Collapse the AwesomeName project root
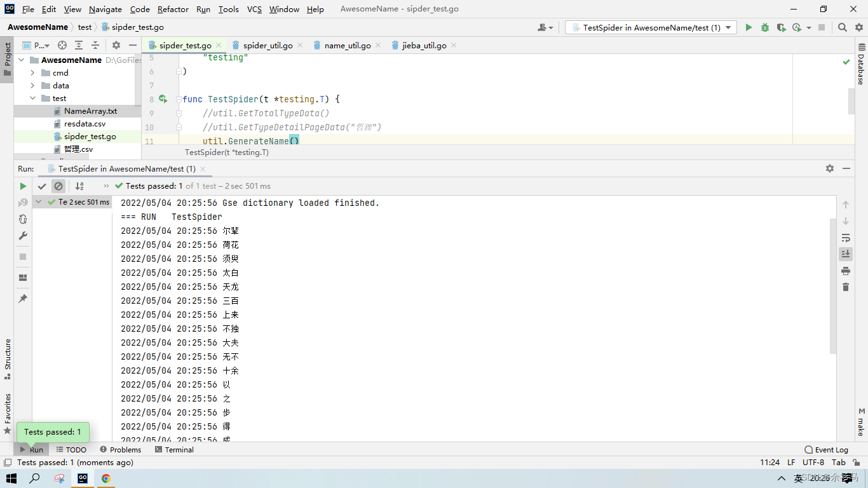 (21, 60)
